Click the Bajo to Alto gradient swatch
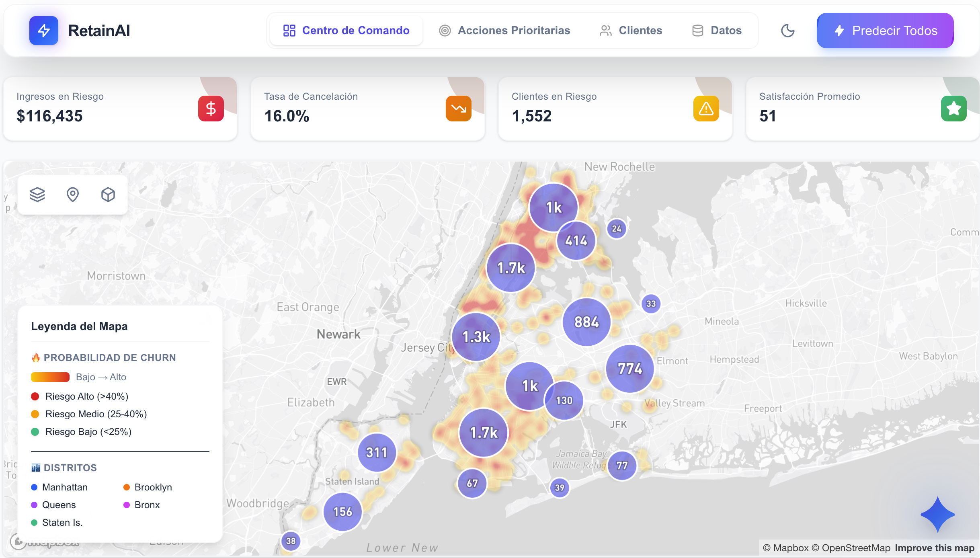This screenshot has height=558, width=980. (50, 377)
